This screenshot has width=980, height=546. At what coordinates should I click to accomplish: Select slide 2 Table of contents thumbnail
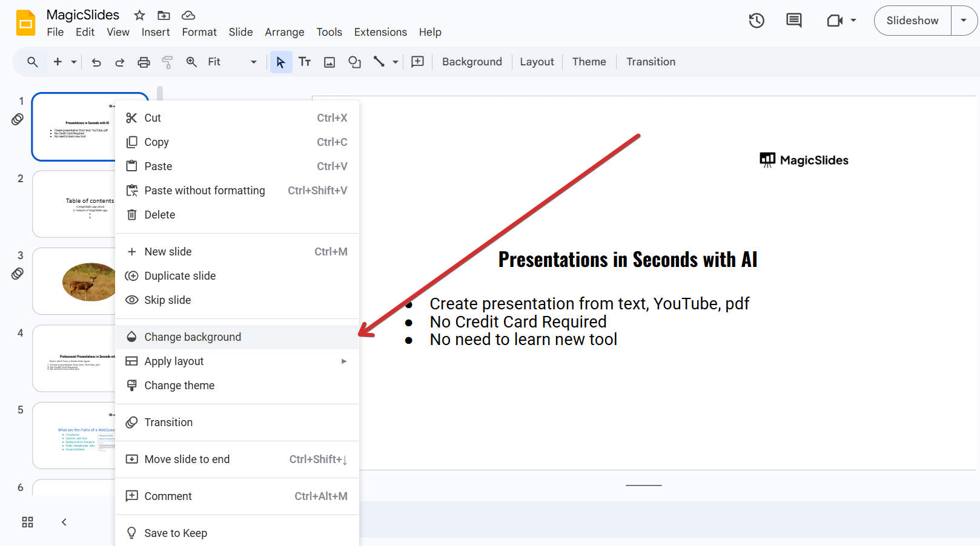point(74,204)
